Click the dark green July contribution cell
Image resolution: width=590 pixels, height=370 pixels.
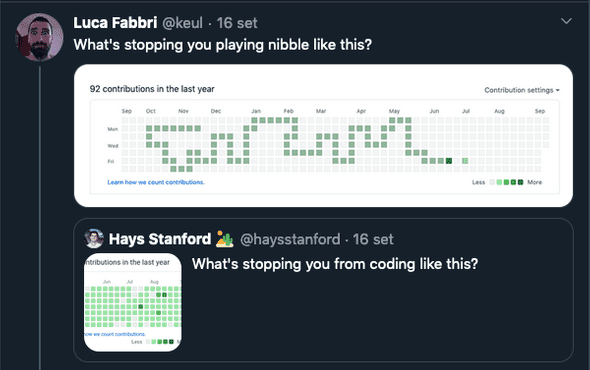[x=449, y=161]
